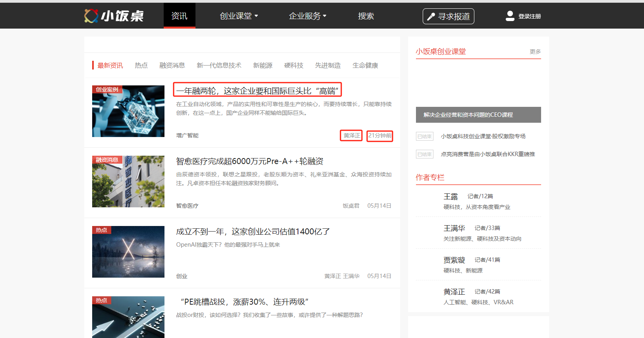Screen dimensions: 644x338
Task: Open article 智愈医疗完成超6000万元 headline
Action: (249, 161)
